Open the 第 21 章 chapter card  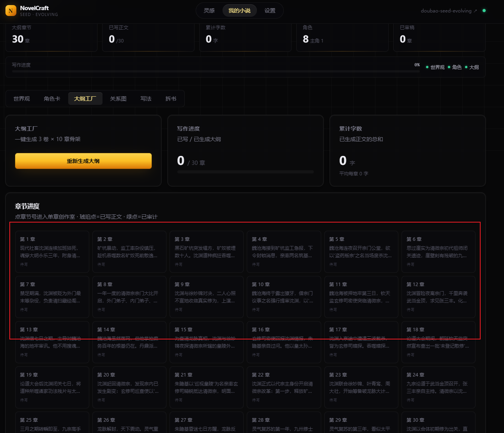coord(207,387)
